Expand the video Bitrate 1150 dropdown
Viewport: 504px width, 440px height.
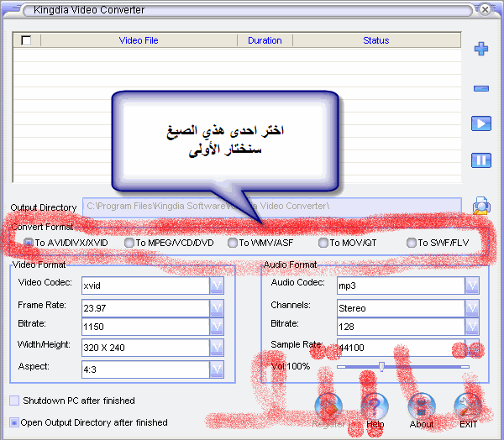pos(217,327)
